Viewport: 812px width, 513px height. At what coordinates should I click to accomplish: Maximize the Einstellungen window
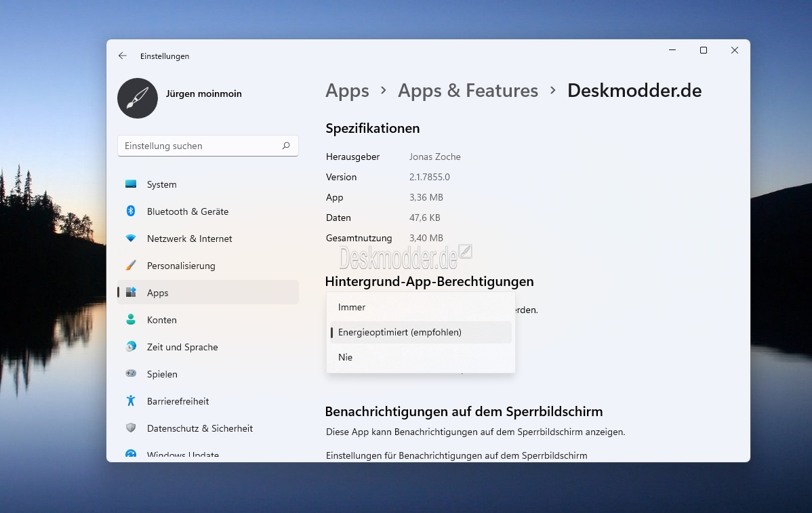click(x=704, y=50)
